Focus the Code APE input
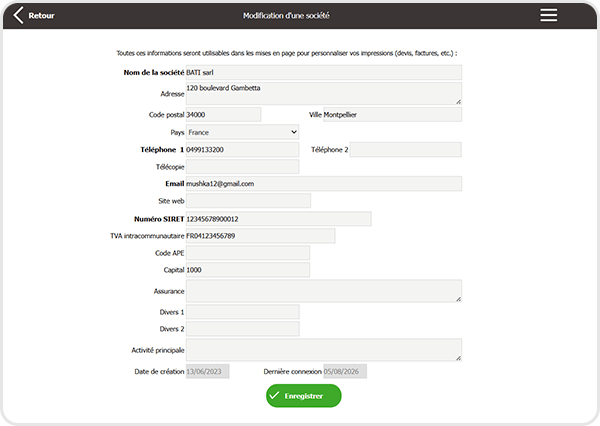Image resolution: width=600 pixels, height=426 pixels. (x=248, y=253)
